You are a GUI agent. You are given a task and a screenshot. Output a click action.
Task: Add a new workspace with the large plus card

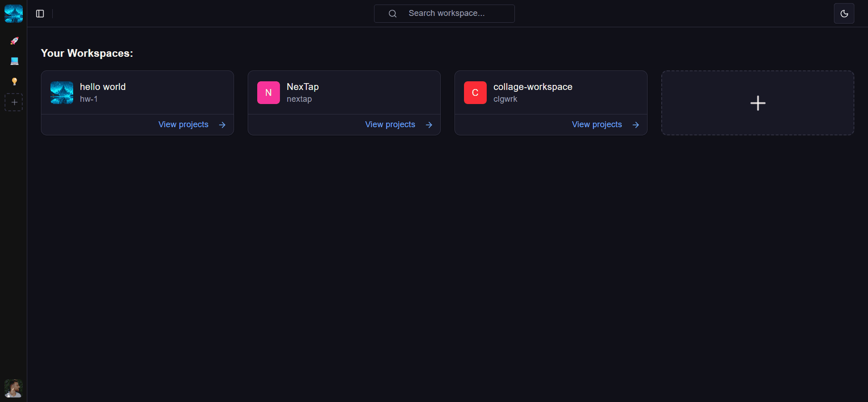(758, 103)
